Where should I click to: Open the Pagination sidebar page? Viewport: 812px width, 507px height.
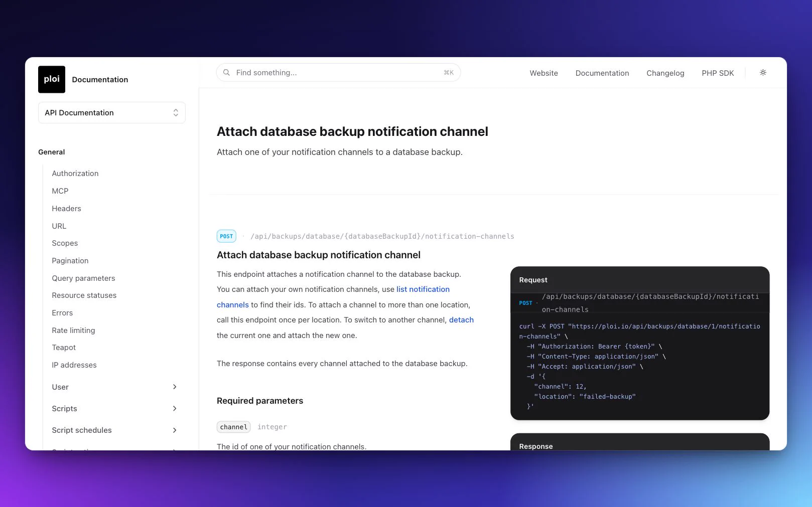70,261
